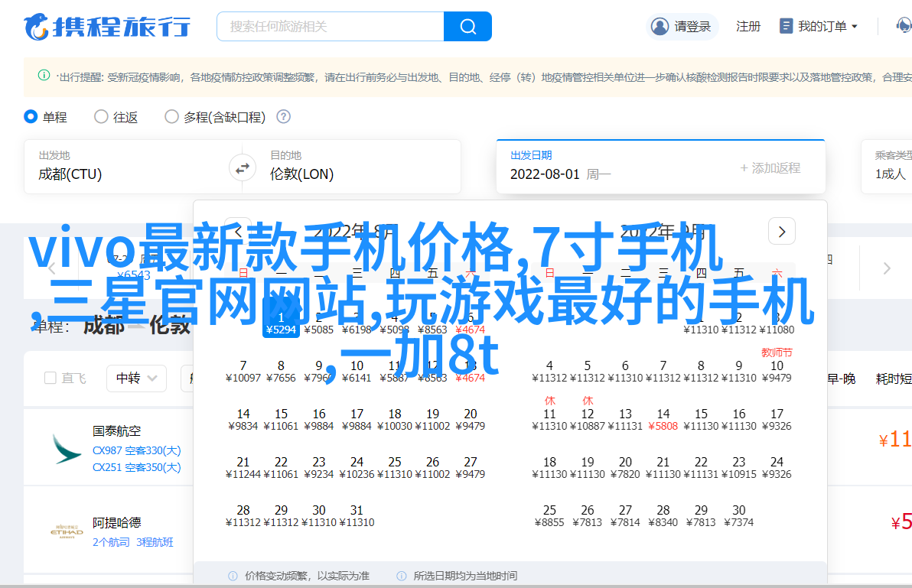Select September 10 教师节 priced ¥9479

777,367
